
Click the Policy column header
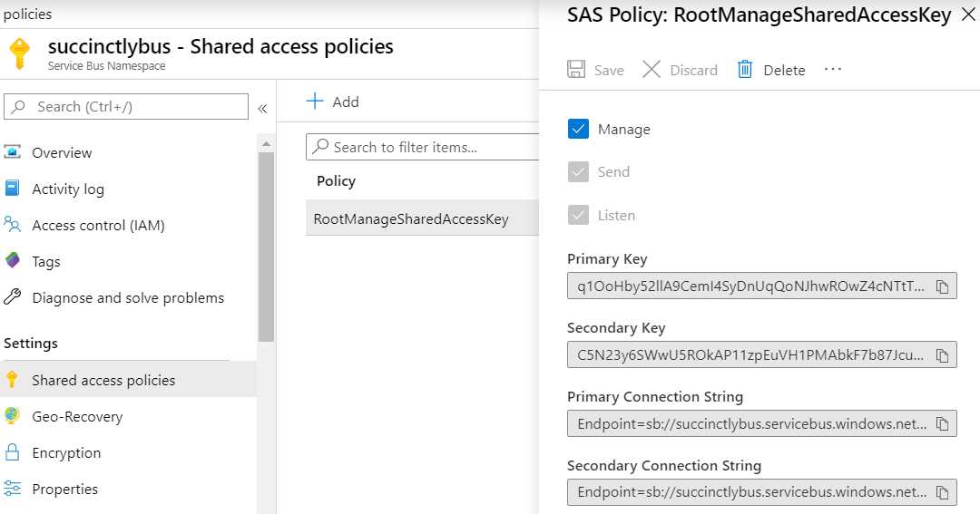[337, 181]
